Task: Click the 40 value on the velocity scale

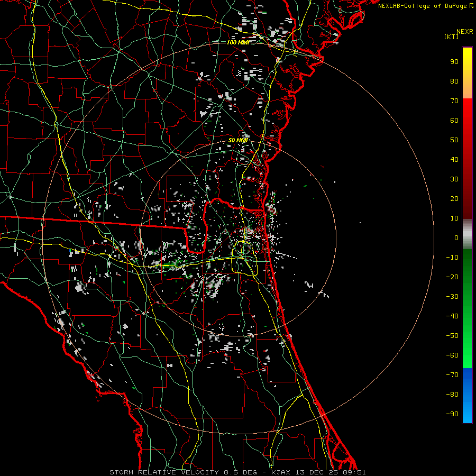Action: coord(454,160)
